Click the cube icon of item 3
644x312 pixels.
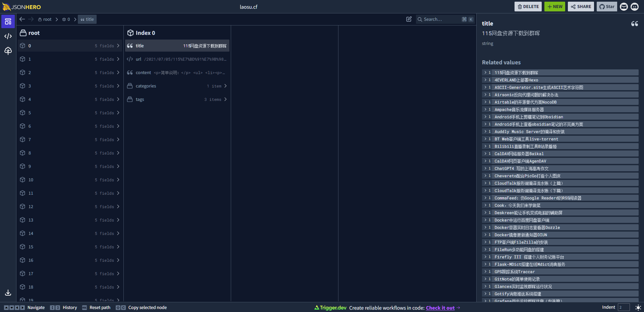[x=22, y=86]
